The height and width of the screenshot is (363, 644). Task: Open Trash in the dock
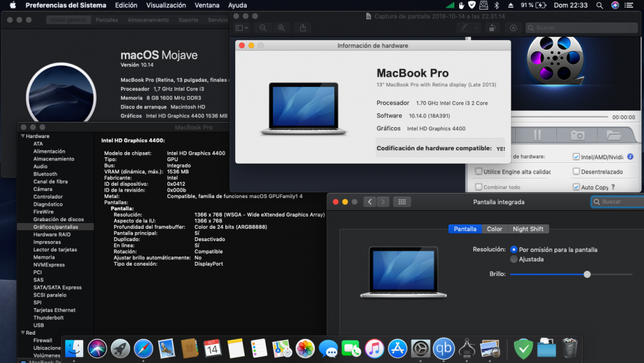coord(569,349)
